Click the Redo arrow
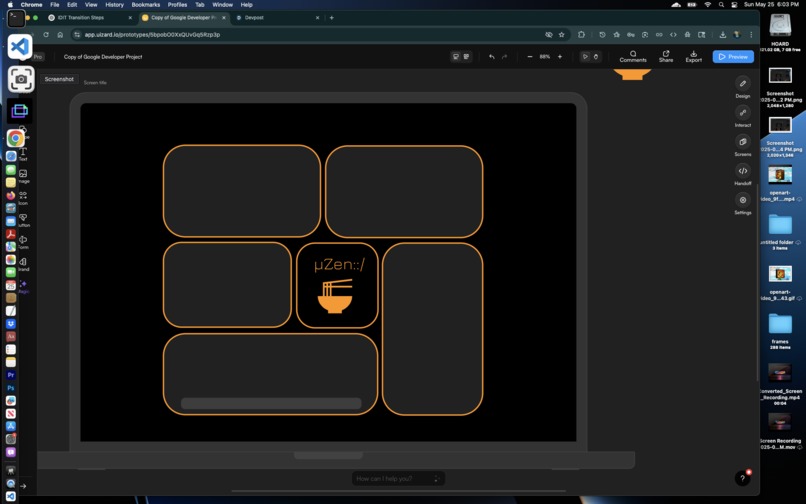This screenshot has width=806, height=504. 504,57
